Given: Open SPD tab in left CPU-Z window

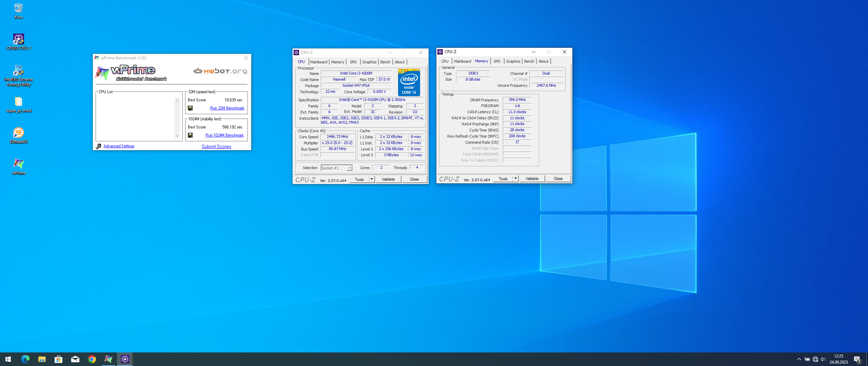Looking at the screenshot, I should 353,62.
